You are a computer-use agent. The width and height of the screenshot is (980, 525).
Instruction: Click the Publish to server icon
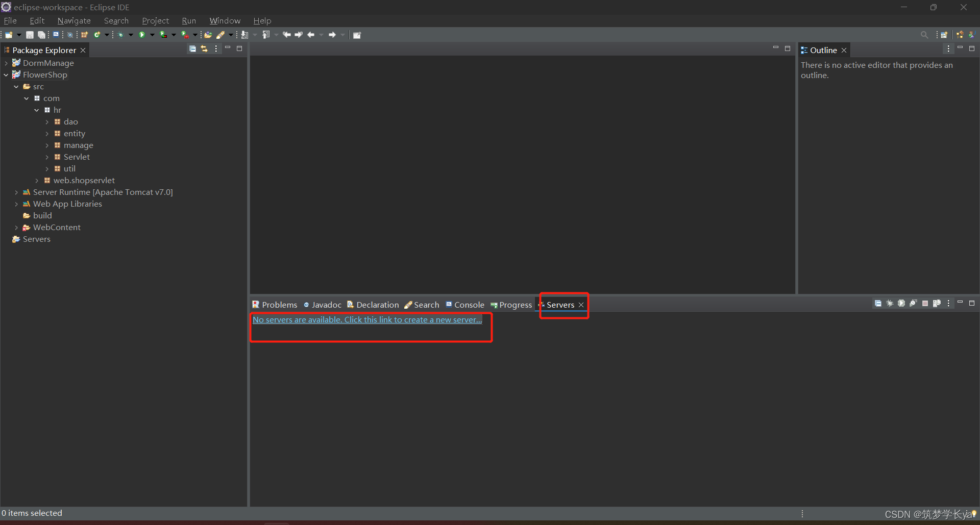coord(937,303)
